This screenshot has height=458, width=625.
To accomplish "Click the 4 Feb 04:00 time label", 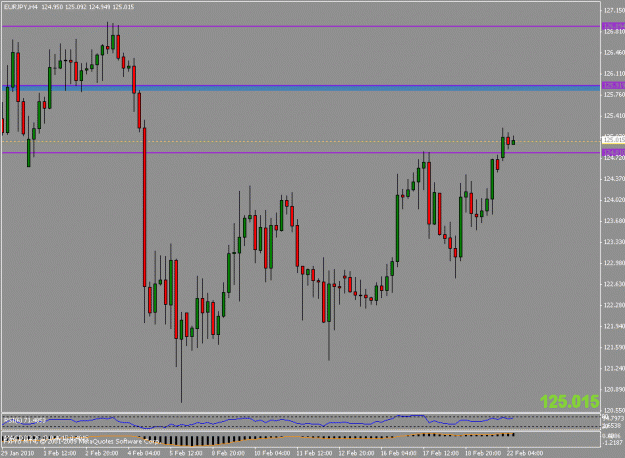I will tap(144, 453).
